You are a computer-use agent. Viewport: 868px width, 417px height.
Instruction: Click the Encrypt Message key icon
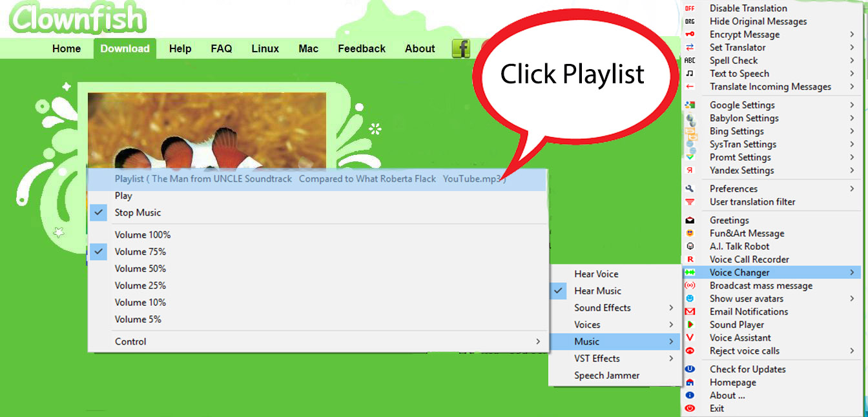pos(690,34)
